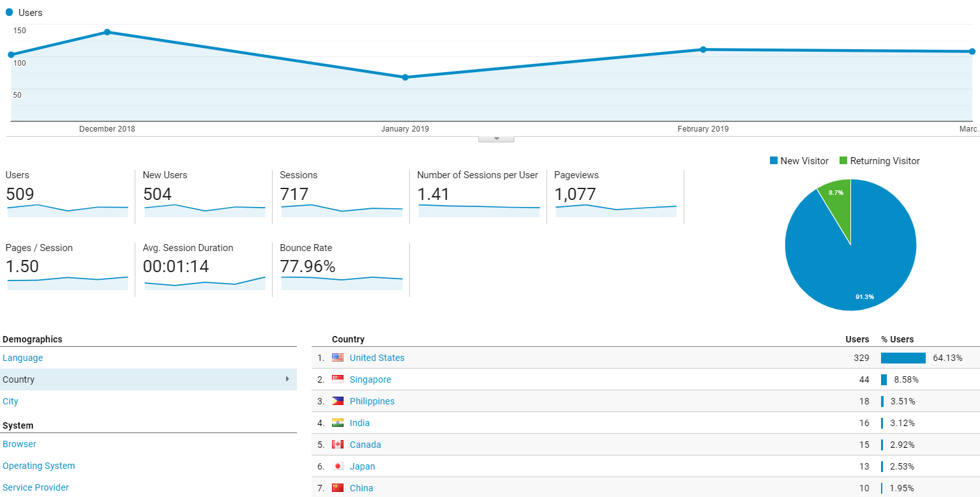This screenshot has height=497, width=980.
Task: Open the Service Provider report
Action: [x=36, y=487]
